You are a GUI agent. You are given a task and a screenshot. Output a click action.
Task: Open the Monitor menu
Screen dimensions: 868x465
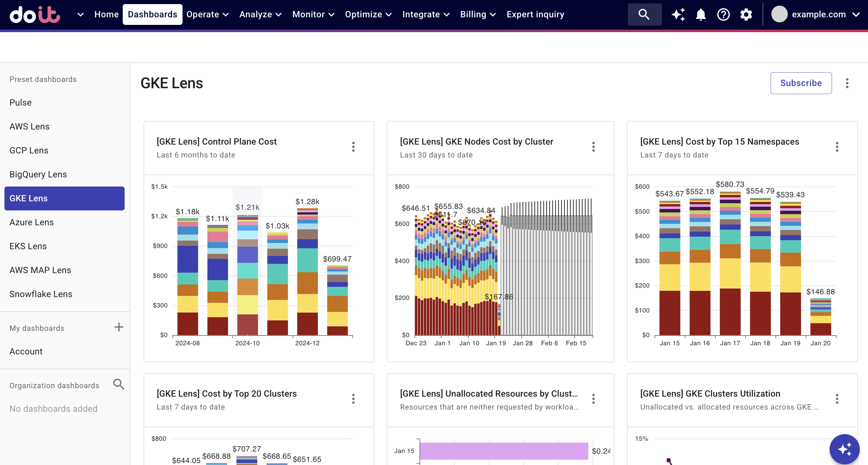313,14
